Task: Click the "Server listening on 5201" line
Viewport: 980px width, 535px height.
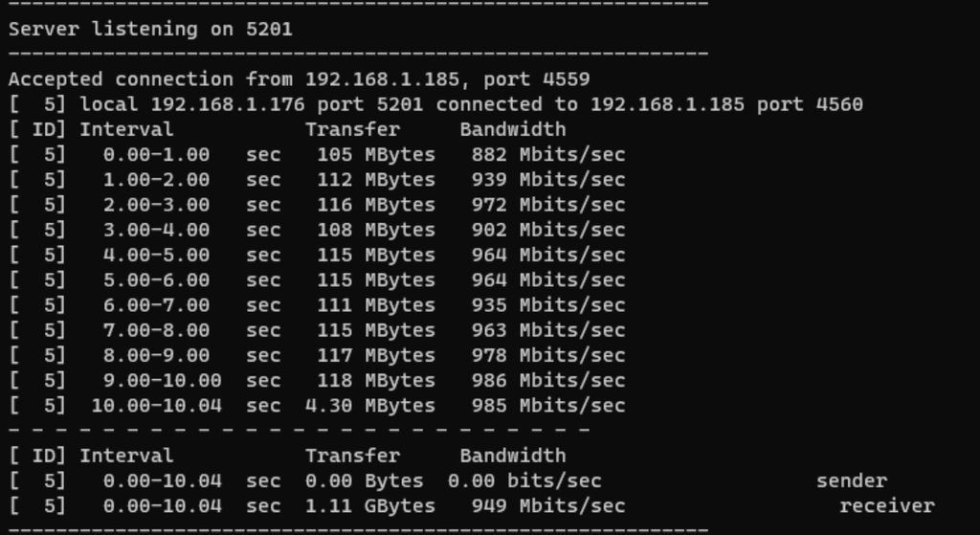Action: click(x=150, y=29)
